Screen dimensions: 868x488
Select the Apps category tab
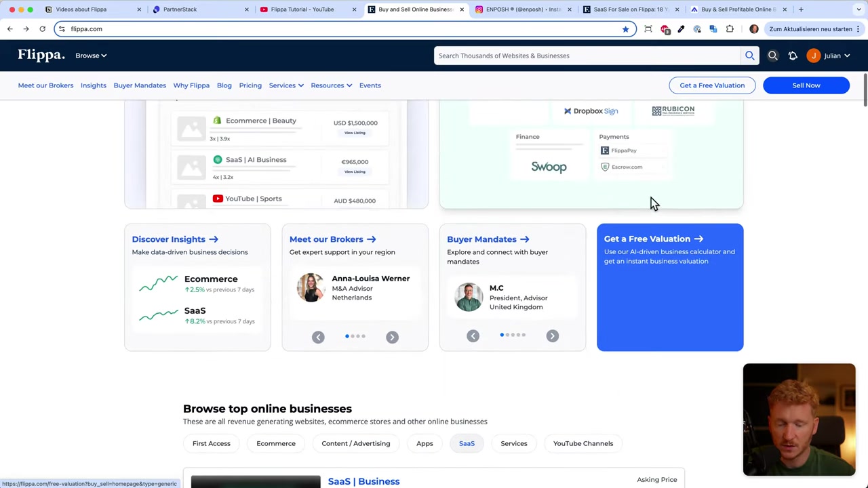[x=425, y=443]
